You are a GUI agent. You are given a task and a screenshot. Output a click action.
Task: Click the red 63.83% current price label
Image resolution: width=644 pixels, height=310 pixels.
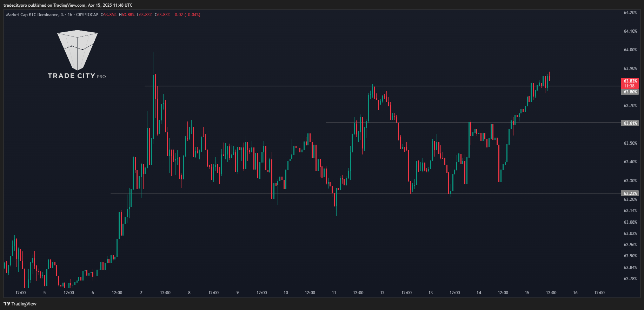630,81
